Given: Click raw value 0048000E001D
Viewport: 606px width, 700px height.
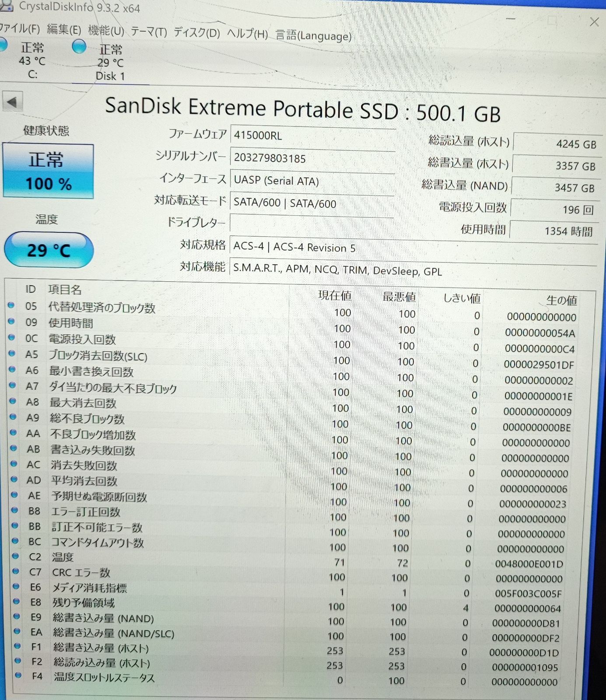Looking at the screenshot, I should 529,564.
